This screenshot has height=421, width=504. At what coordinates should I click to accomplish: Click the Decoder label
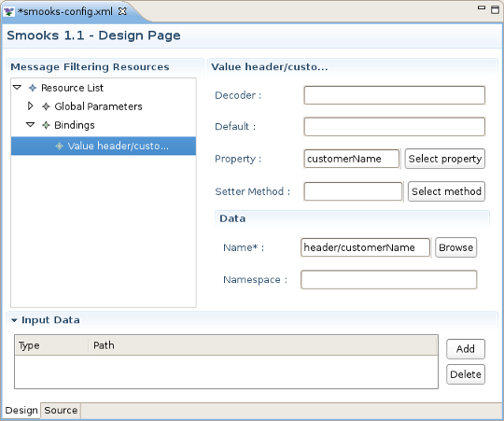coord(238,95)
